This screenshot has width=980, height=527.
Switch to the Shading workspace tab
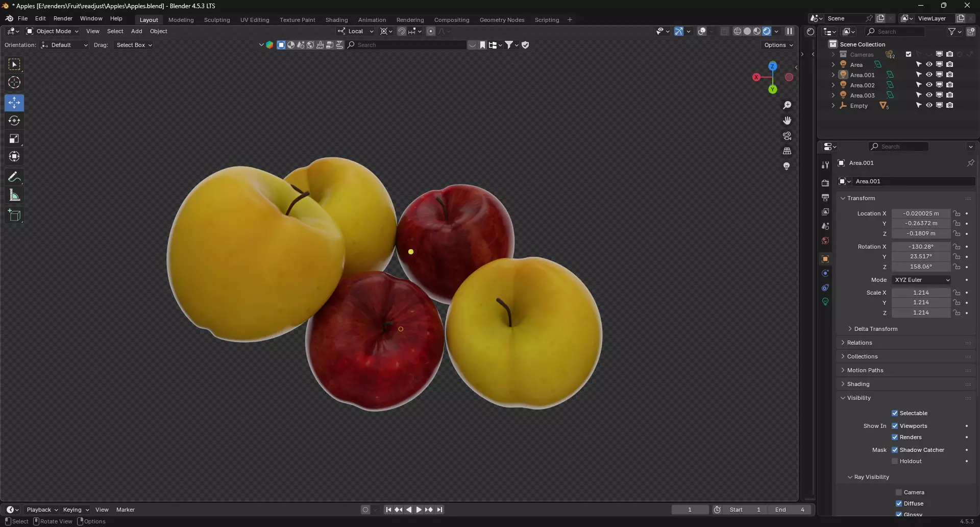pyautogui.click(x=336, y=20)
